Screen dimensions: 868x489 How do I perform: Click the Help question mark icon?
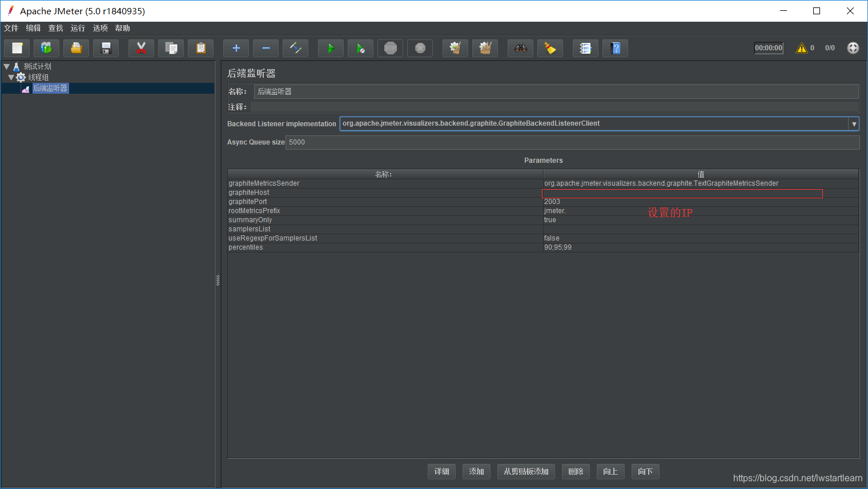click(615, 48)
